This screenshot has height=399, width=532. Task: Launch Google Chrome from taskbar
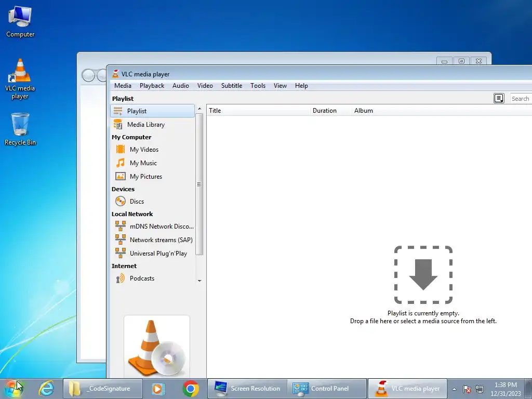coord(190,389)
